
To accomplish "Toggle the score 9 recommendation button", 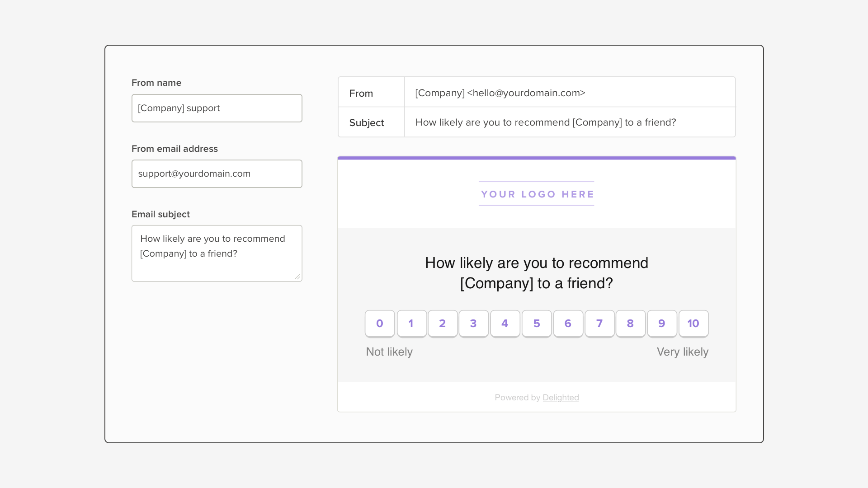I will [x=662, y=323].
